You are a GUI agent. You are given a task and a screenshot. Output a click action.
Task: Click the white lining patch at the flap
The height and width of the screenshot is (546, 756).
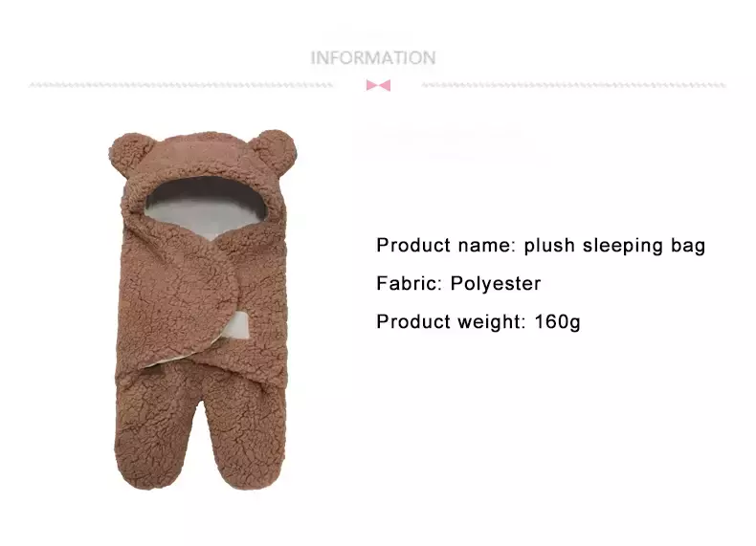(236, 325)
